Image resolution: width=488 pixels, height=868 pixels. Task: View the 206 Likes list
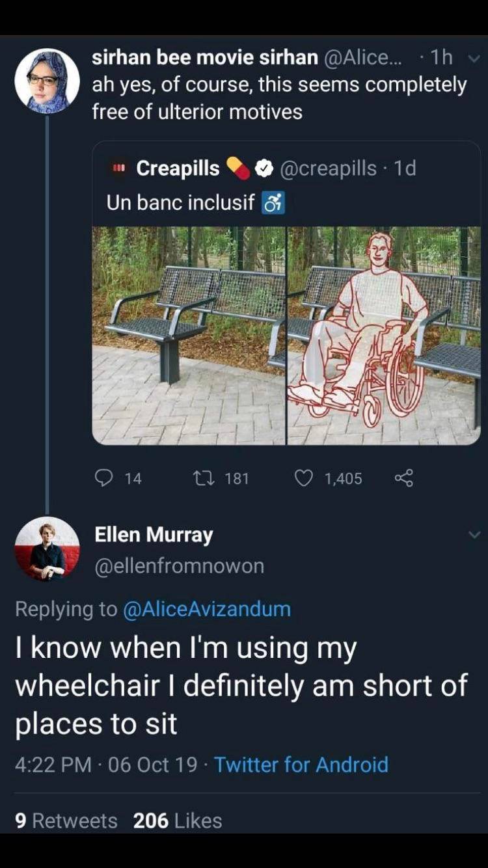tap(178, 821)
